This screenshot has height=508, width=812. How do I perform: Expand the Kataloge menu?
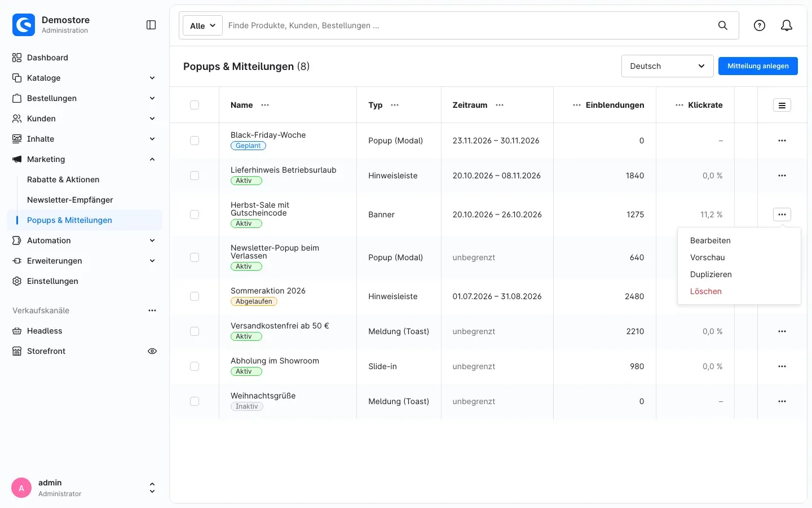85,78
